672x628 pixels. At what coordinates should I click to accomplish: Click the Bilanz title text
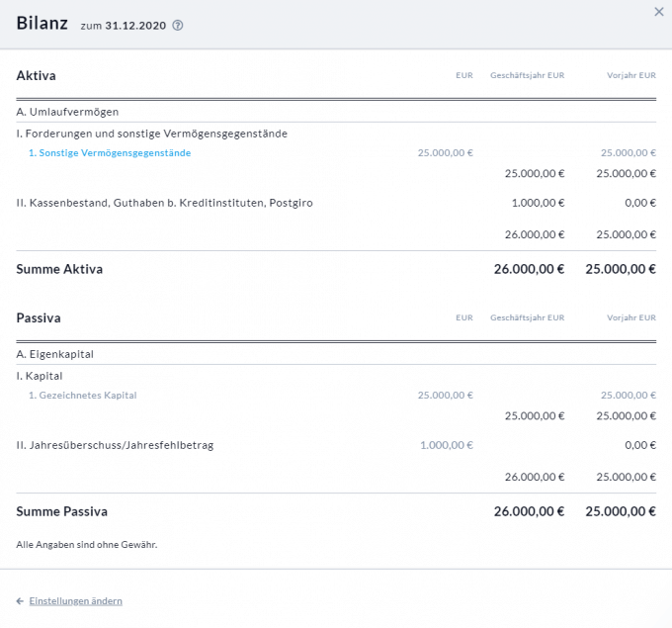pos(42,23)
